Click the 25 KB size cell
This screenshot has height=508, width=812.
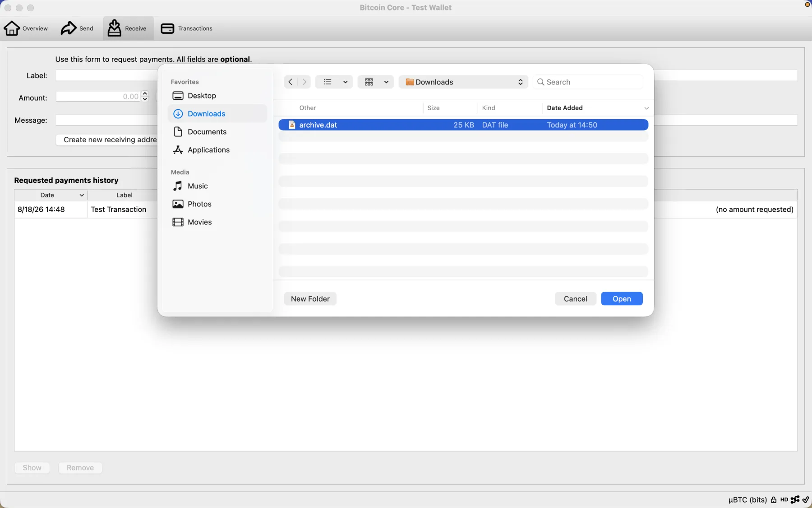tap(463, 125)
